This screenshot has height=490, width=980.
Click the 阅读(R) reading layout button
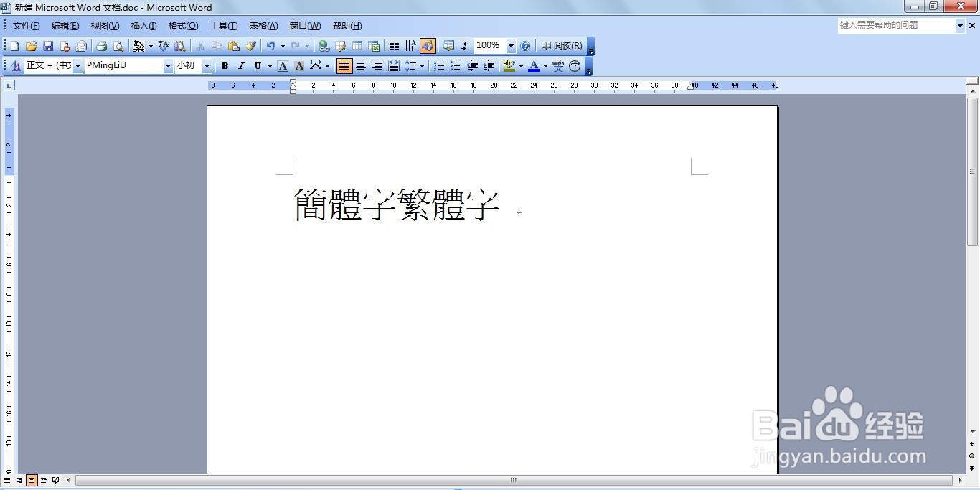click(x=562, y=46)
